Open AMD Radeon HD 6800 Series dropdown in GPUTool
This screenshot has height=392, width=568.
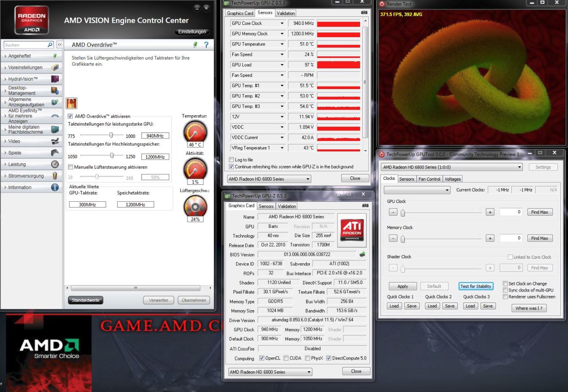pyautogui.click(x=451, y=167)
